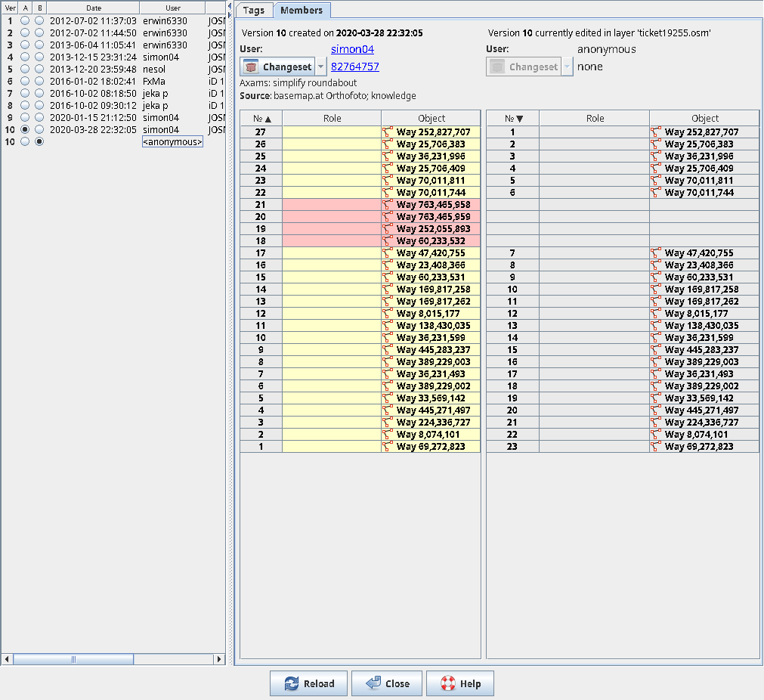The width and height of the screenshot is (764, 700).
Task: Select the Members tab
Action: click(x=302, y=11)
